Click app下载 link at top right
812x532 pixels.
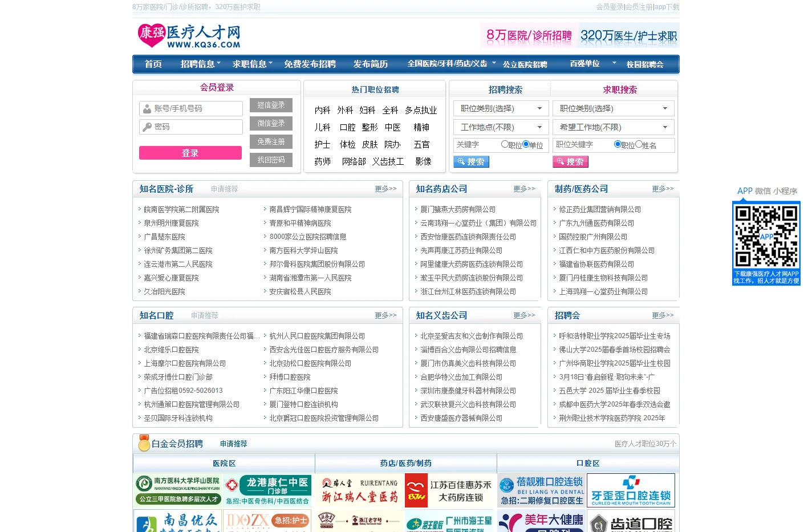click(x=667, y=7)
